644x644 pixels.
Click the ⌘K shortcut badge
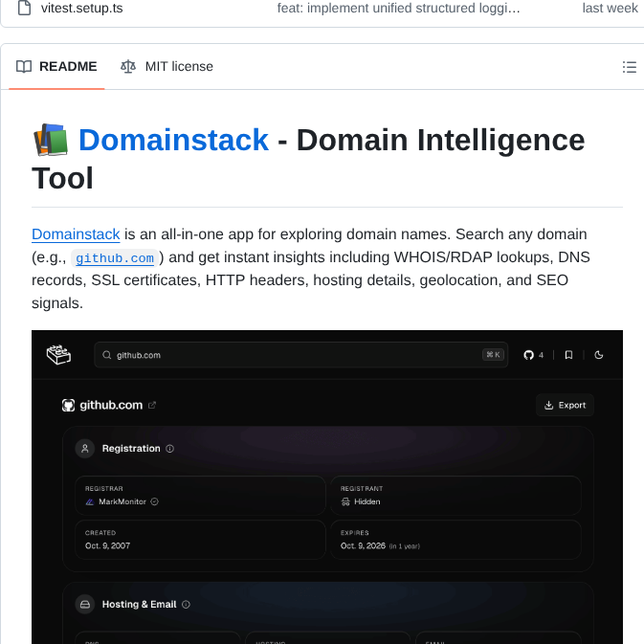[x=493, y=354]
